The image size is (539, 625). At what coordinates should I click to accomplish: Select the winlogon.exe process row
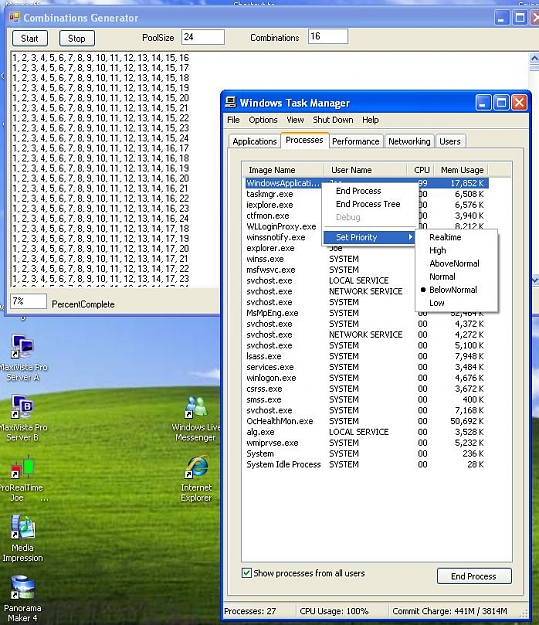tap(365, 377)
